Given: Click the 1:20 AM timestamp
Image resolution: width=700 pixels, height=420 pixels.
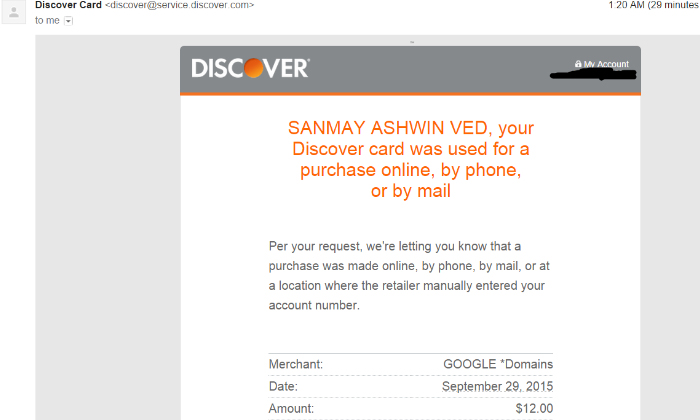Looking at the screenshot, I should (626, 5).
